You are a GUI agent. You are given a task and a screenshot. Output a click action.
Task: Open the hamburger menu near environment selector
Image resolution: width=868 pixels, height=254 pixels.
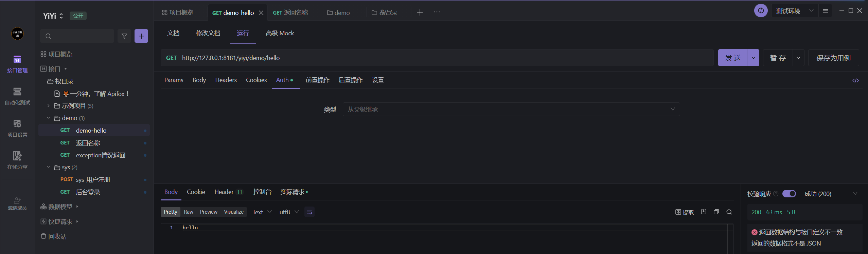click(826, 11)
